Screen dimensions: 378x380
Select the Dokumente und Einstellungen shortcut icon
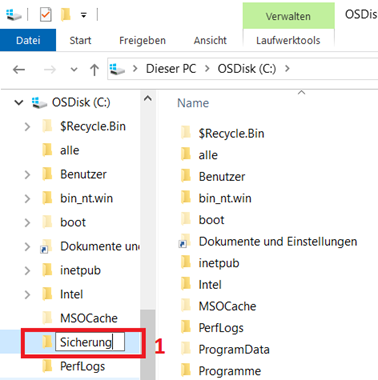(185, 241)
